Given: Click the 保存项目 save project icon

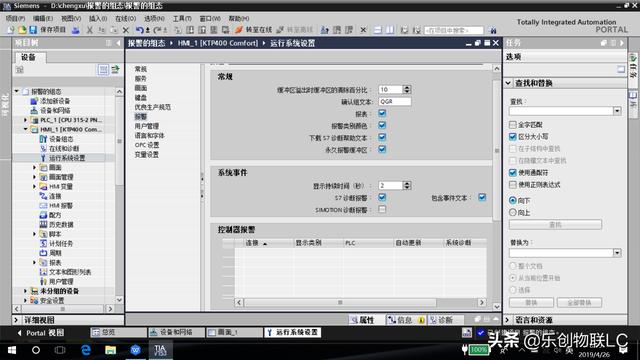Looking at the screenshot, I should tap(33, 30).
